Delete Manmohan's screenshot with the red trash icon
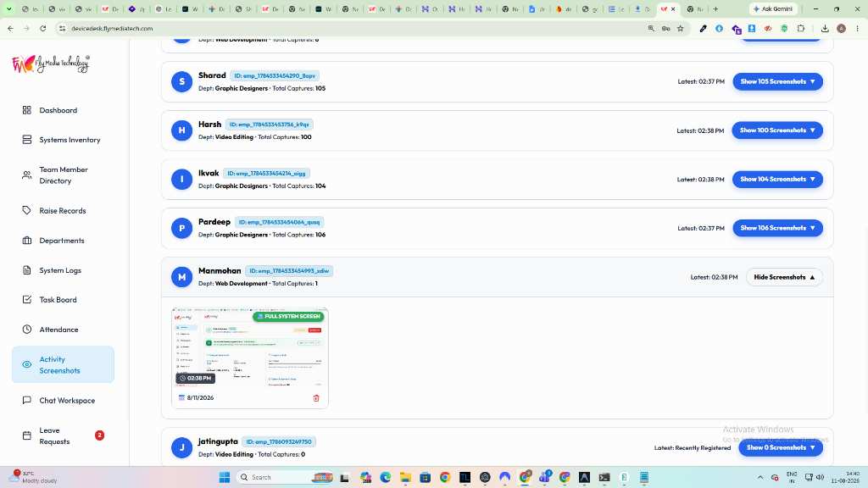 pyautogui.click(x=316, y=398)
